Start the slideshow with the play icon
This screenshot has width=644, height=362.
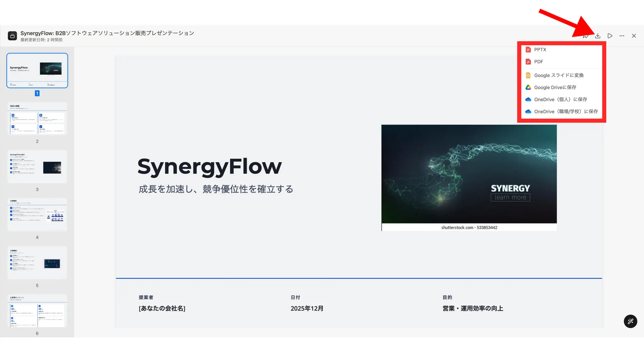click(x=610, y=36)
